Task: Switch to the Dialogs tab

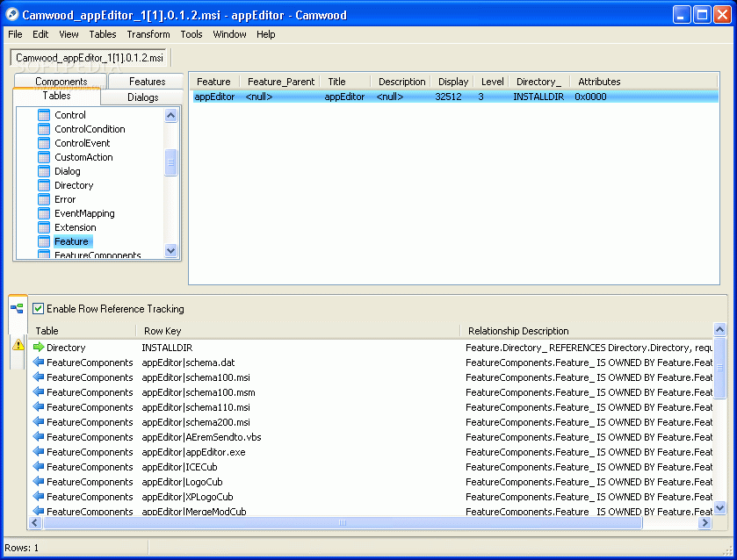Action: (142, 97)
